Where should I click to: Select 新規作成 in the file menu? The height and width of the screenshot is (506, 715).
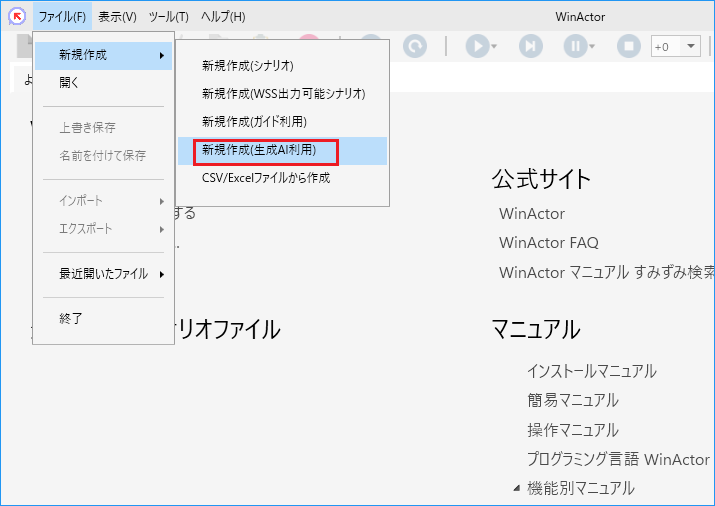coord(104,55)
